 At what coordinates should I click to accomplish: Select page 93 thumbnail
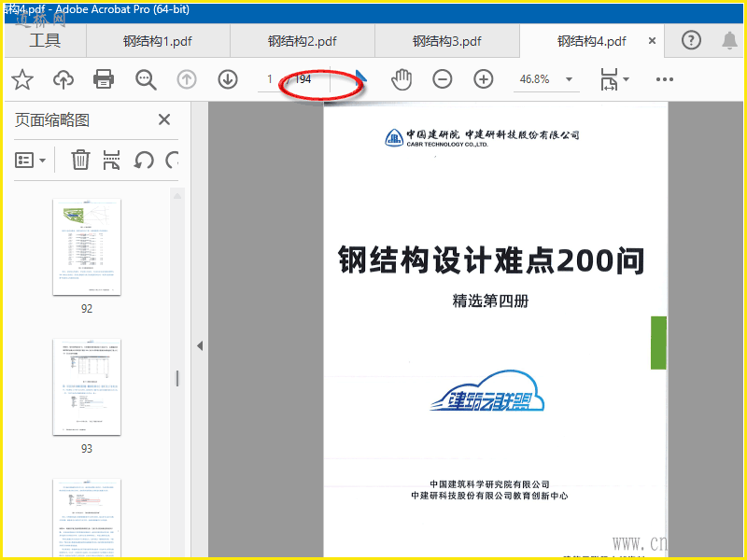(x=87, y=386)
